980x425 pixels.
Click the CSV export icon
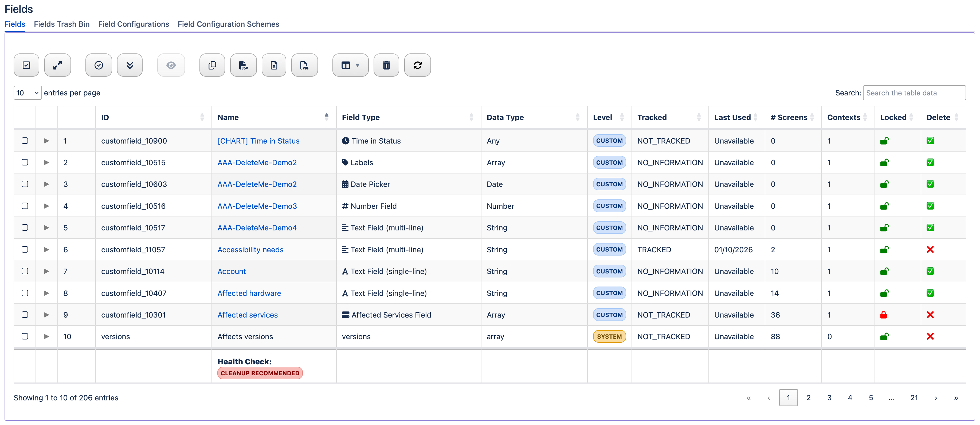pos(243,65)
